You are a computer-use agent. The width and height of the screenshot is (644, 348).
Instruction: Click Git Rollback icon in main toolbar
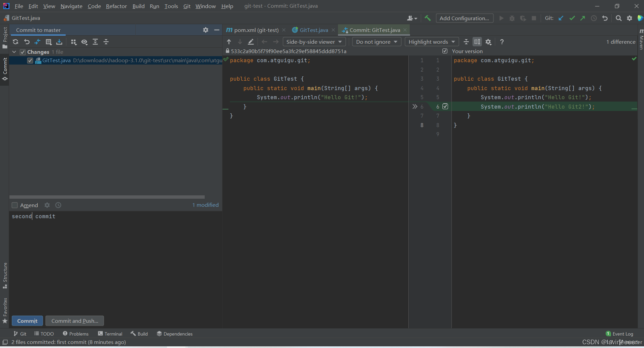click(x=605, y=18)
